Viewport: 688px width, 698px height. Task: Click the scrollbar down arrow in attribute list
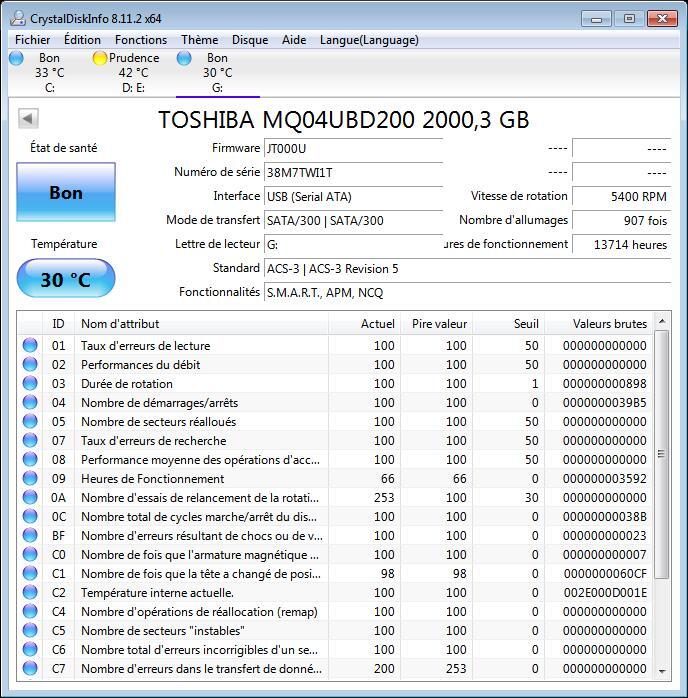tap(662, 671)
